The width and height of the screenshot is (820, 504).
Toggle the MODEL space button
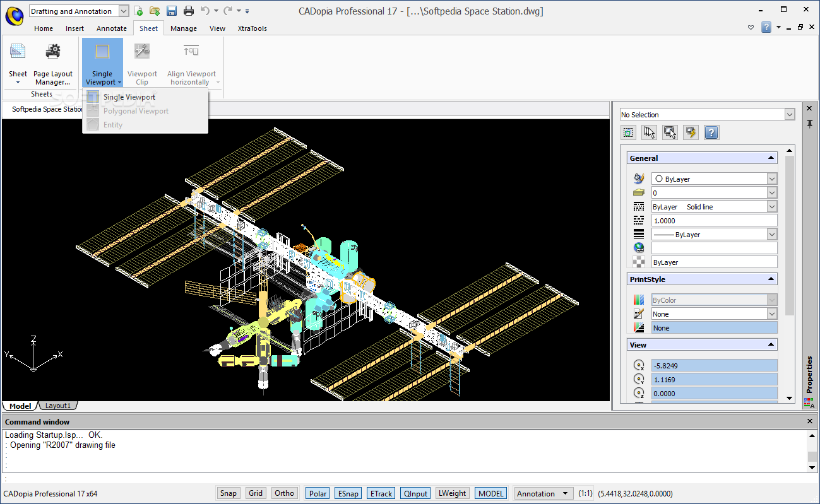point(490,493)
